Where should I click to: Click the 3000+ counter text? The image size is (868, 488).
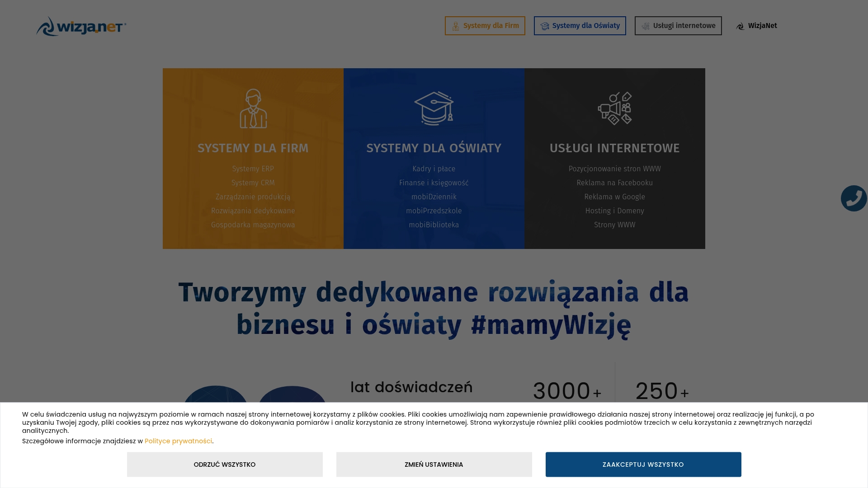point(567,391)
